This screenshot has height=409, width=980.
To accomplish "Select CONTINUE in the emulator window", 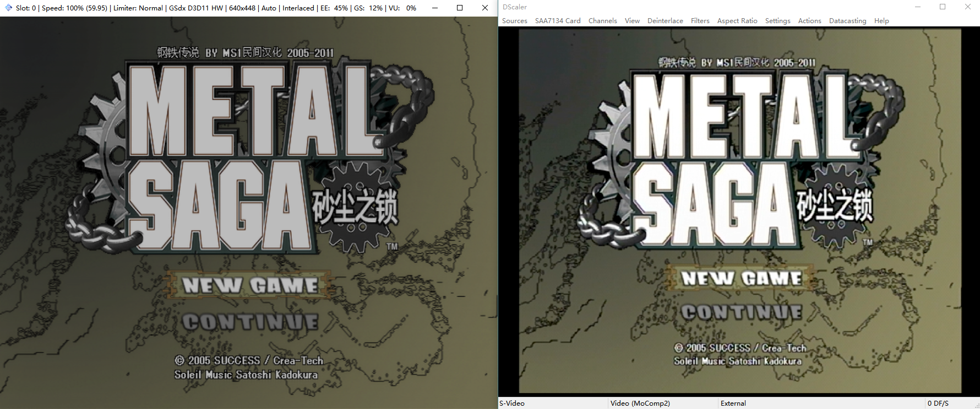I will 251,321.
